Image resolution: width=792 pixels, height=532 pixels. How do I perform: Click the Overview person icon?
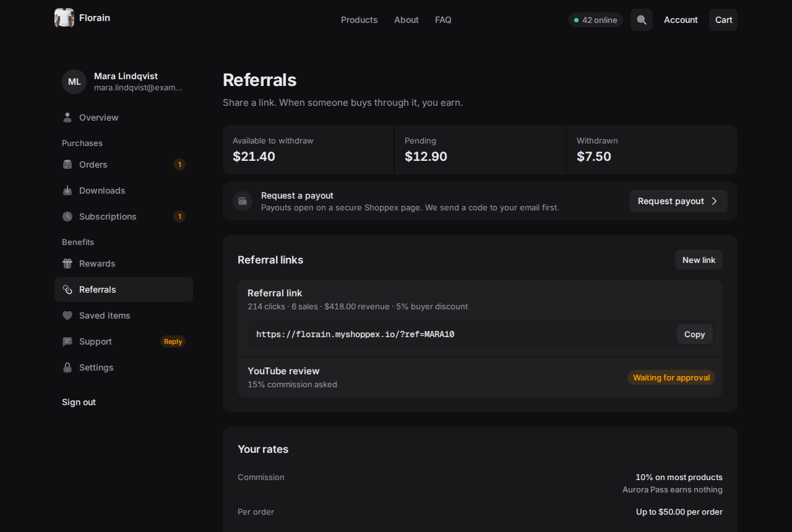click(67, 118)
